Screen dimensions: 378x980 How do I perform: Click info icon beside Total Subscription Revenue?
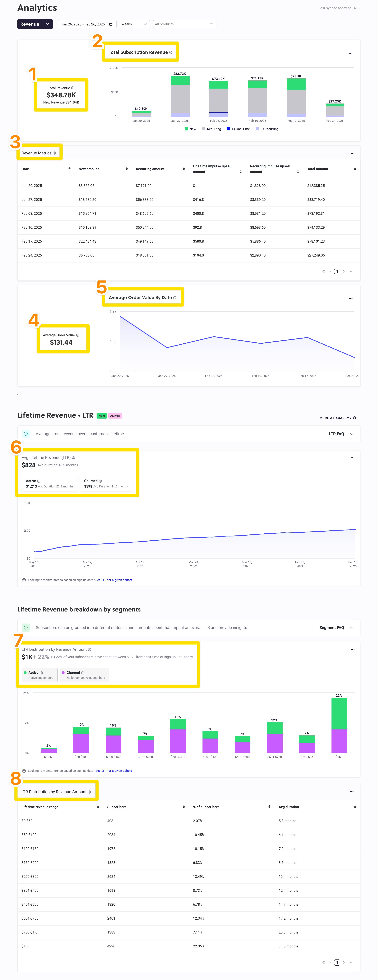pyautogui.click(x=171, y=52)
